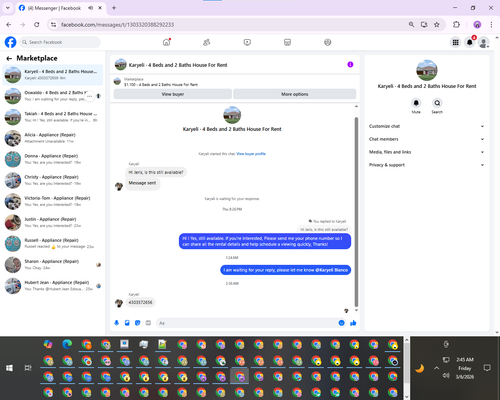Image resolution: width=500 pixels, height=400 pixels.
Task: Search in conversation via the Search icon
Action: [x=437, y=103]
